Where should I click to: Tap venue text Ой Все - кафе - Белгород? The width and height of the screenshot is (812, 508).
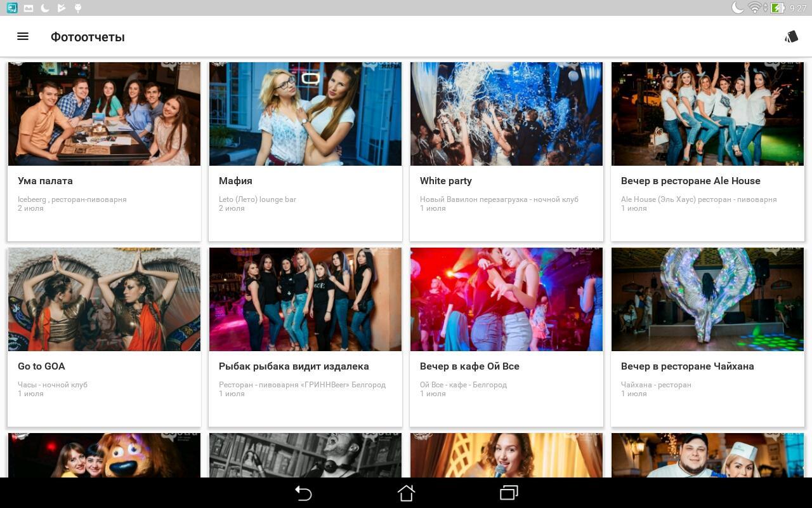tap(463, 385)
